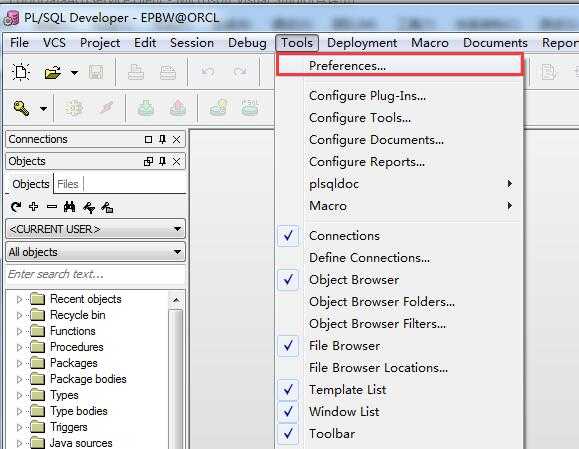
Task: Click the plus icon in Objects toolbar
Action: click(34, 207)
